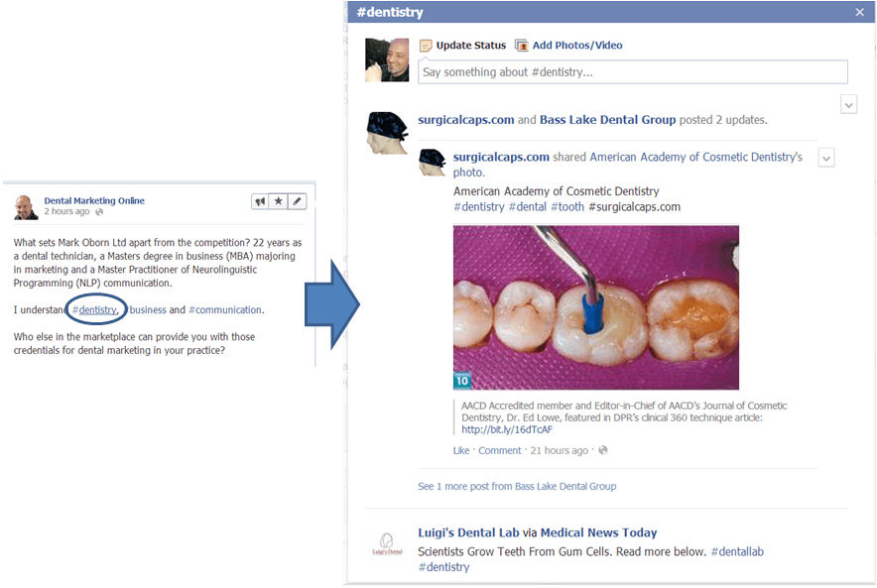Open the tooth procedure photo
Screen dimensions: 877x588
coord(595,307)
